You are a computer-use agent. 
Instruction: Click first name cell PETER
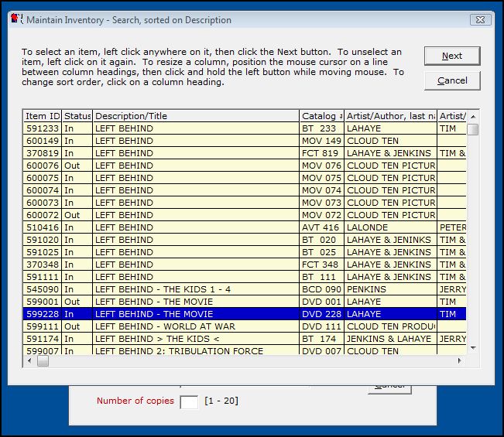pos(453,227)
